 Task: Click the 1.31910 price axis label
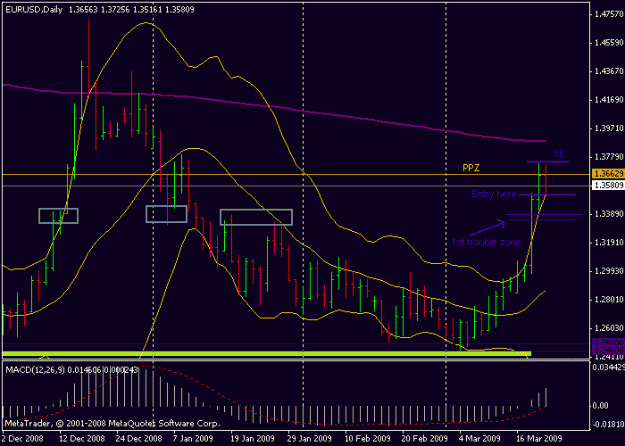tap(608, 242)
